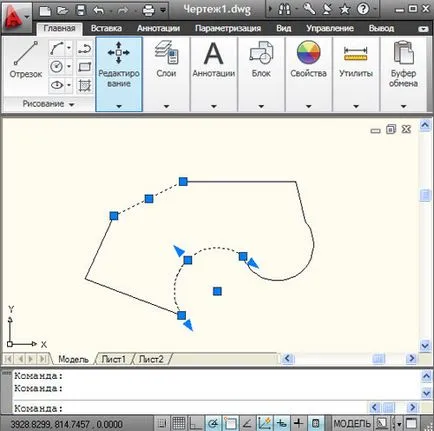Open the Лист1 layout tab
Viewport: 434px width, 431px height.
tap(114, 359)
